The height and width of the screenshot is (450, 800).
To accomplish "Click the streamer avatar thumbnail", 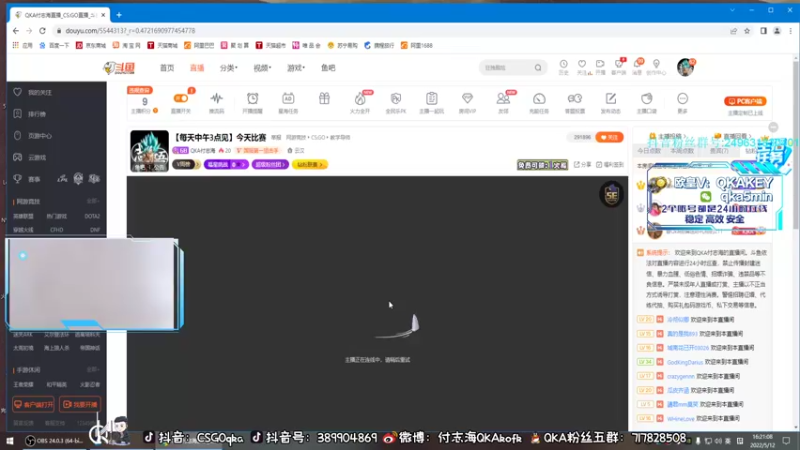I will click(x=149, y=151).
